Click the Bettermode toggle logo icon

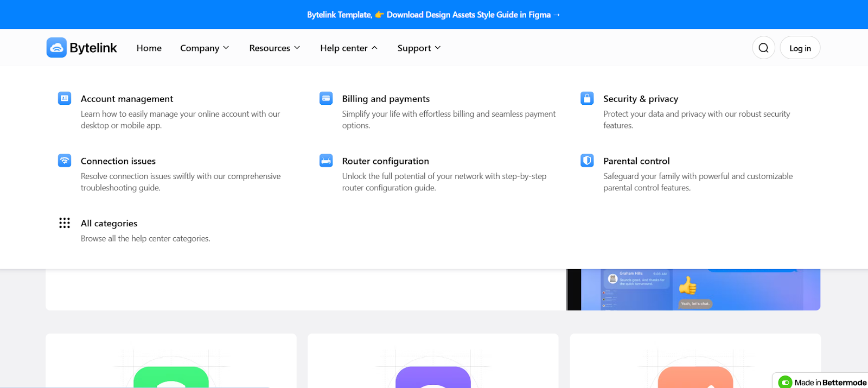[785, 383]
